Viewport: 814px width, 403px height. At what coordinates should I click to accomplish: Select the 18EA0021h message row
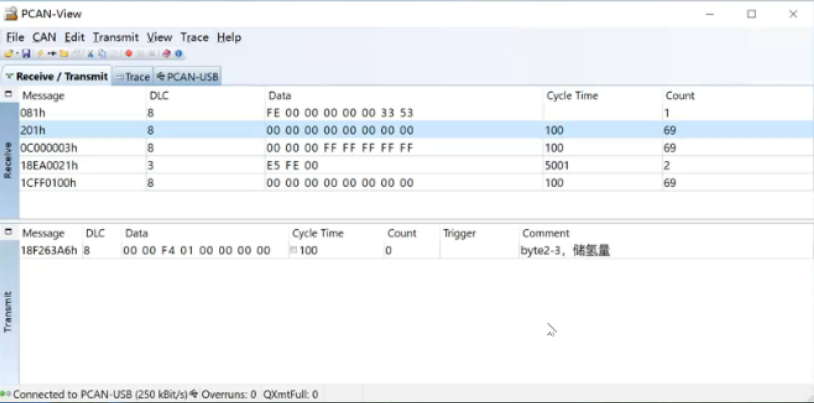point(416,165)
